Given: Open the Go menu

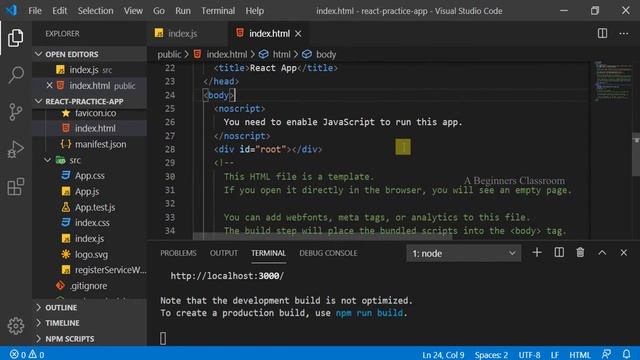Looking at the screenshot, I should click(159, 11).
